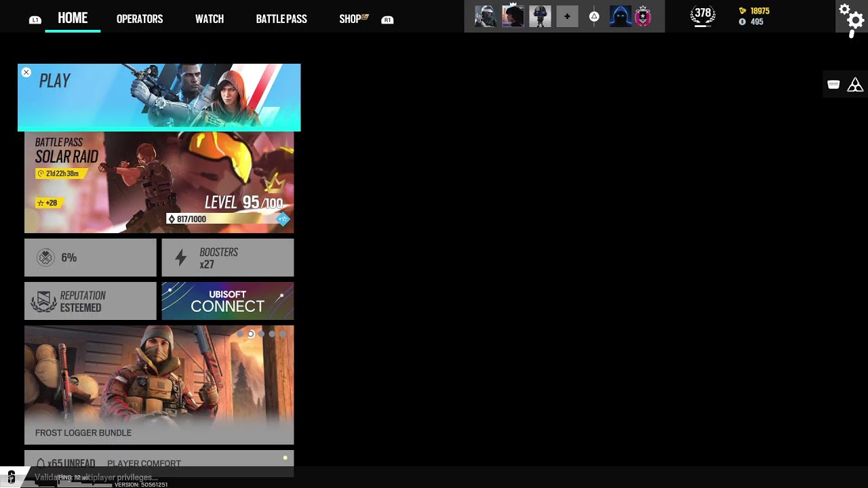Open the notifications bell icon

[x=41, y=464]
